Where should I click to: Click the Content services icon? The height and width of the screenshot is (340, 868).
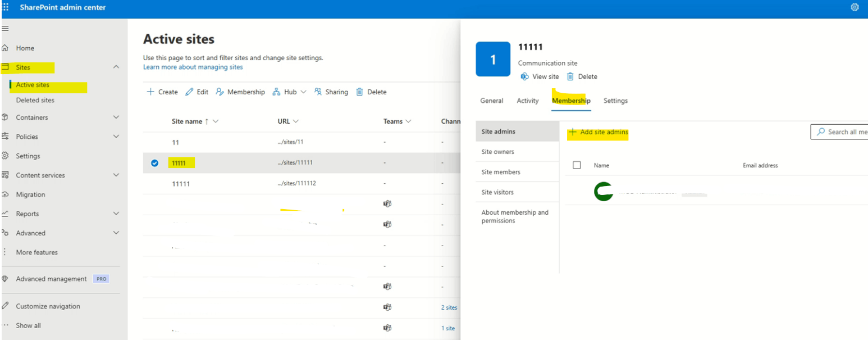pyautogui.click(x=5, y=175)
